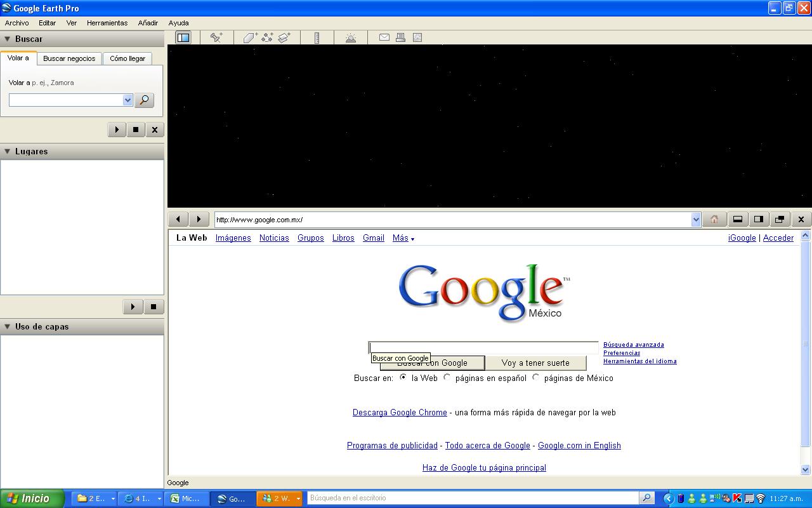Screen dimensions: 812x508
Task: Open the Añadir menu
Action: click(x=148, y=23)
